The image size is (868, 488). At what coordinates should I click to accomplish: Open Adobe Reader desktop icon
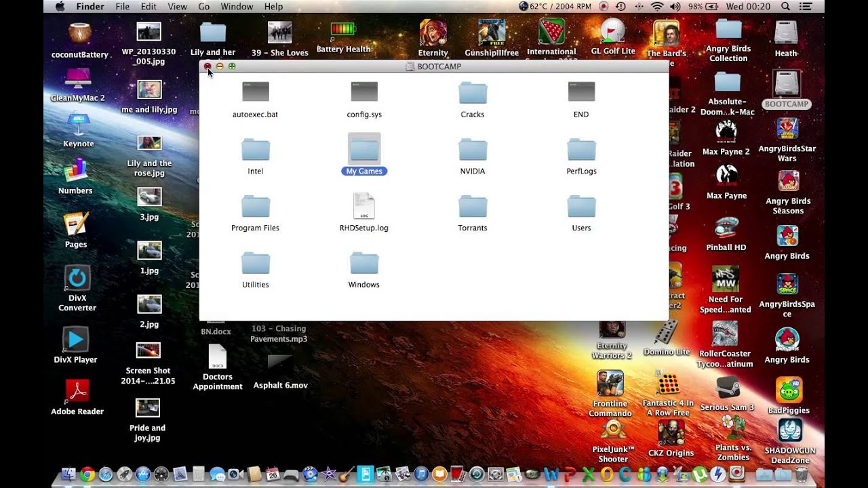(x=77, y=392)
